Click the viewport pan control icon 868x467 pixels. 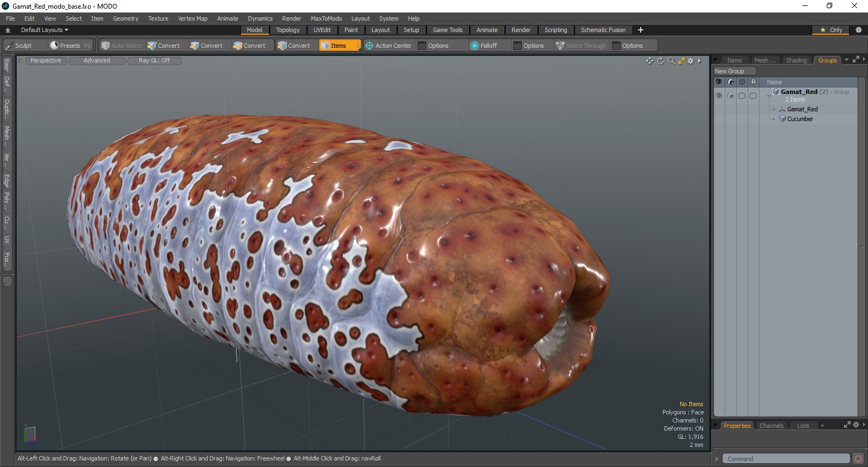click(649, 61)
